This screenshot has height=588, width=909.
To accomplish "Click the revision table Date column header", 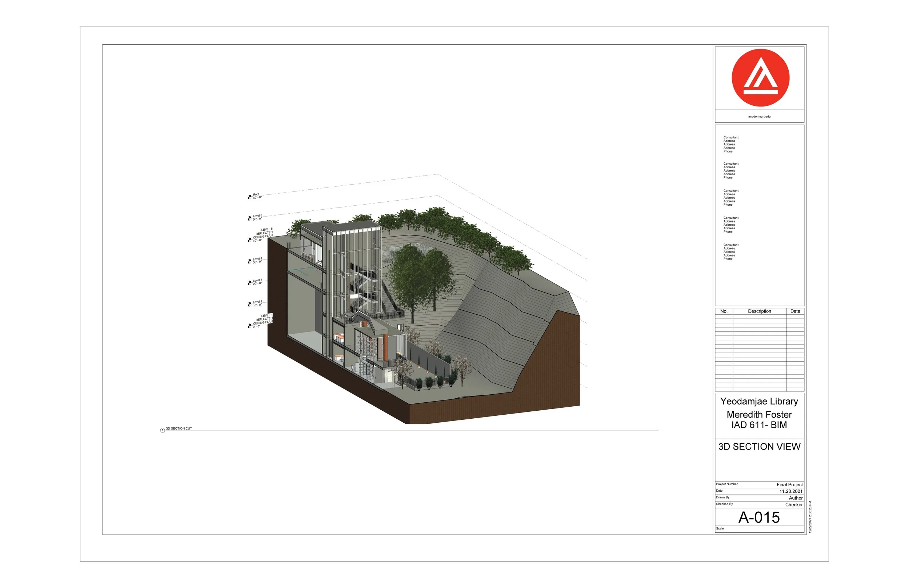I will [x=795, y=311].
